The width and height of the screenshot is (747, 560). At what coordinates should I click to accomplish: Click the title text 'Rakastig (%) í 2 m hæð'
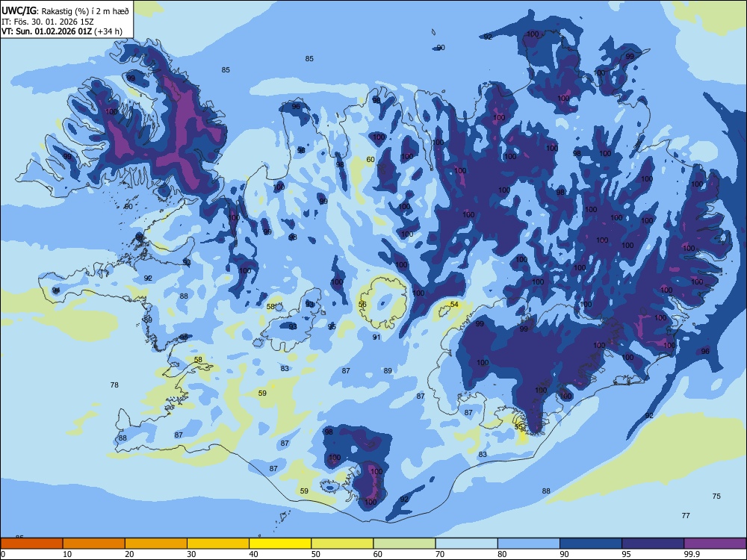[x=85, y=10]
